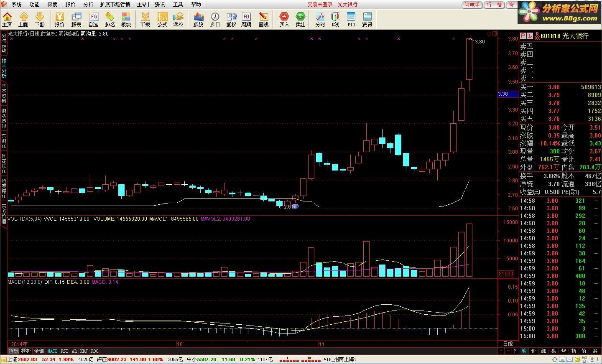Click the 上翻 page-up arrow icon

click(23, 19)
